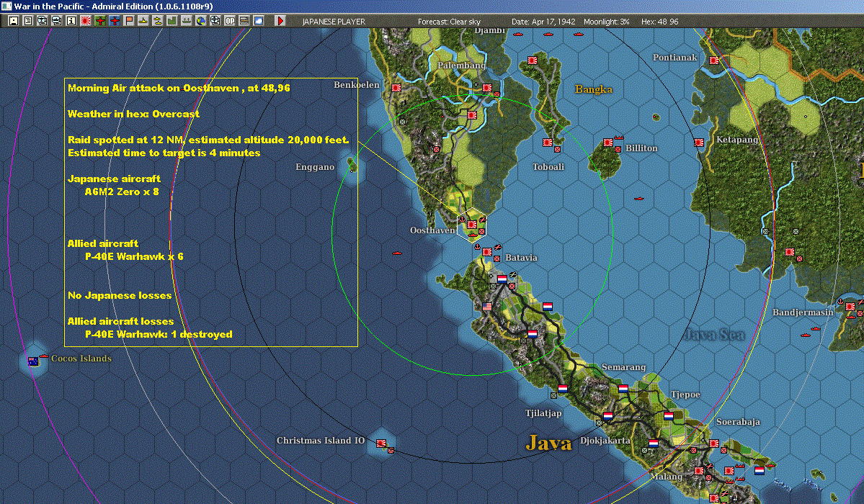Image resolution: width=864 pixels, height=504 pixels.
Task: Click the save game disk toolbar icon
Action: pyautogui.click(x=14, y=21)
